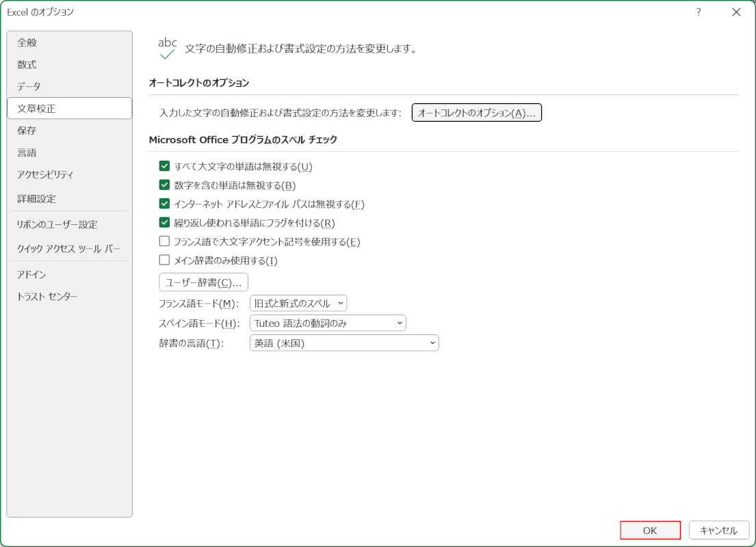Click the help question mark icon

699,12
